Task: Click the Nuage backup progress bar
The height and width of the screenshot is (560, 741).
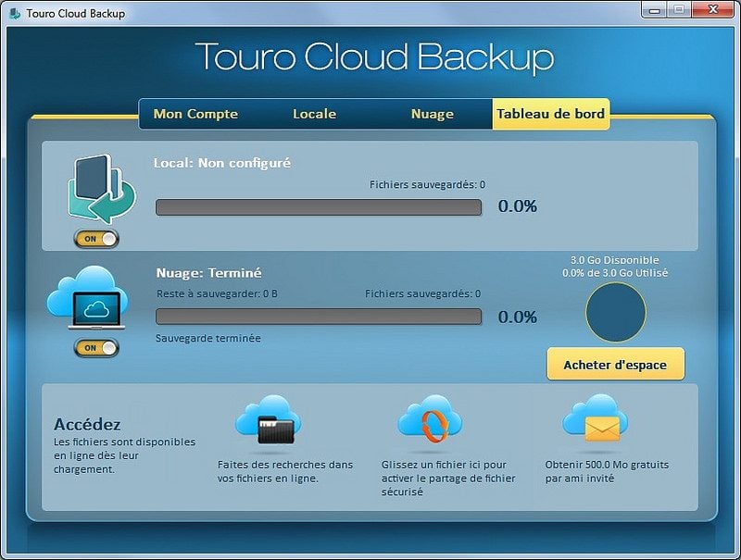Action: [319, 317]
